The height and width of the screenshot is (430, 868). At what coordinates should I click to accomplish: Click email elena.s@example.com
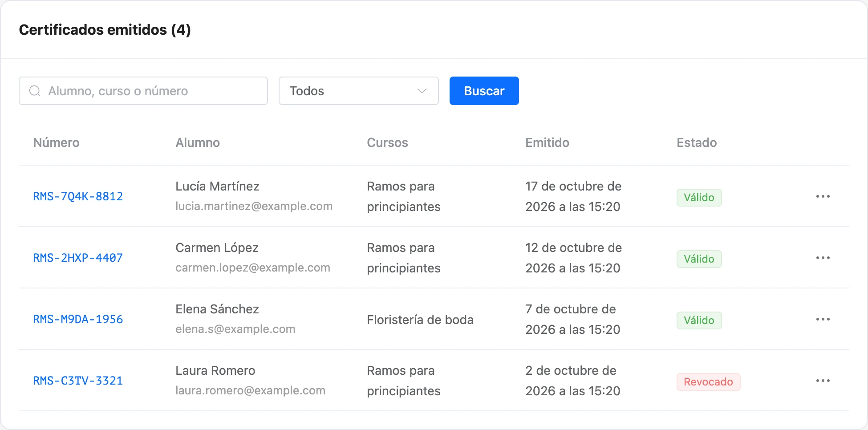tap(235, 329)
